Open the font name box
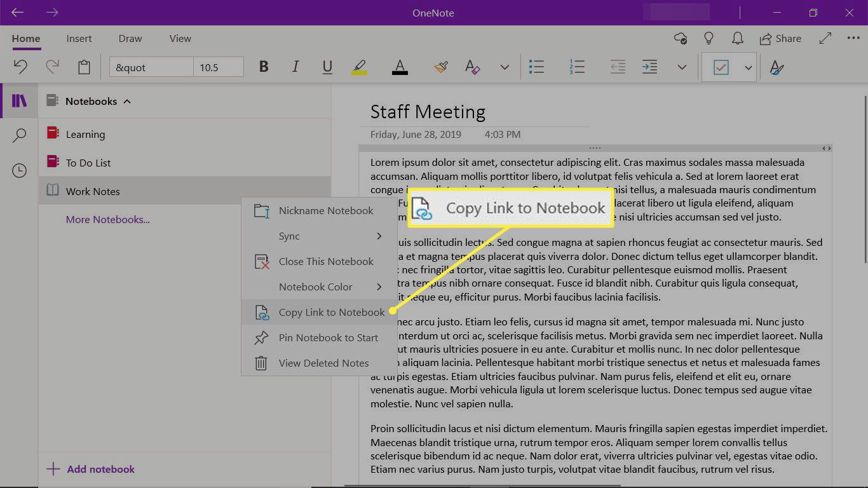This screenshot has height=488, width=868. click(x=151, y=67)
